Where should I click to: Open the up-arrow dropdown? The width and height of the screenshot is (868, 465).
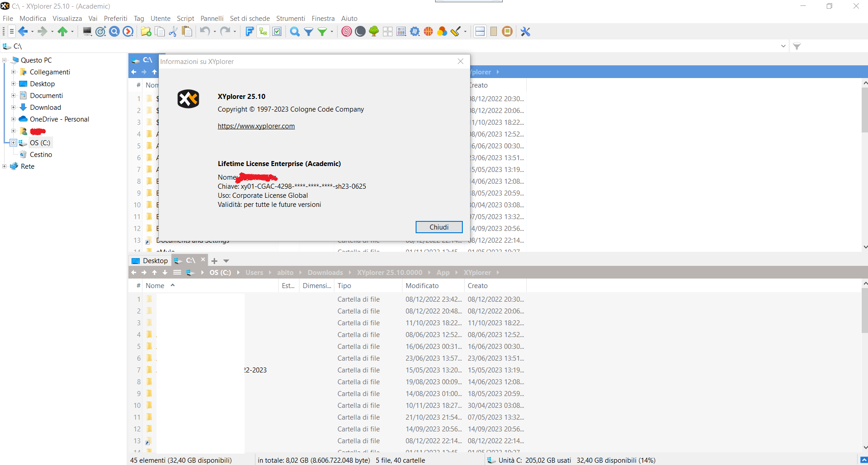[x=73, y=32]
